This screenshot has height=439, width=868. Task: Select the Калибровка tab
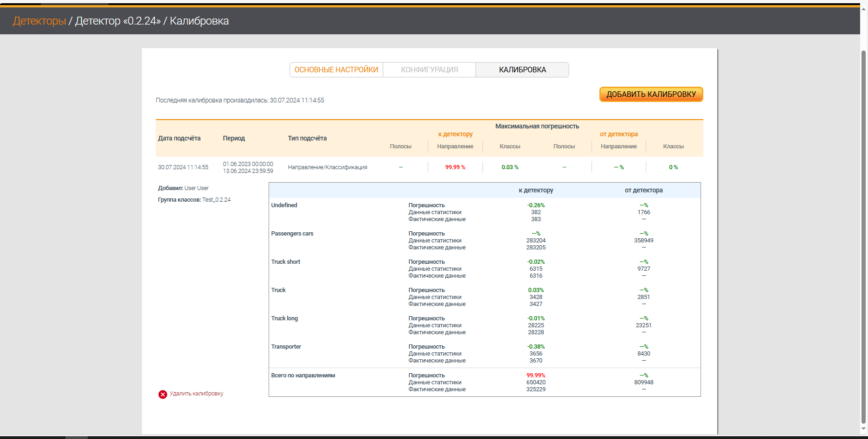(522, 70)
